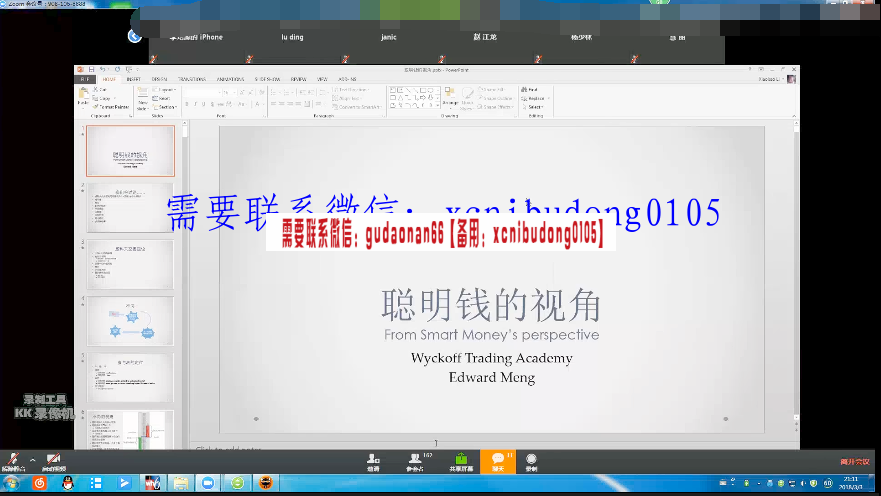Click the Cut command in ribbon
The height and width of the screenshot is (496, 881).
[100, 89]
